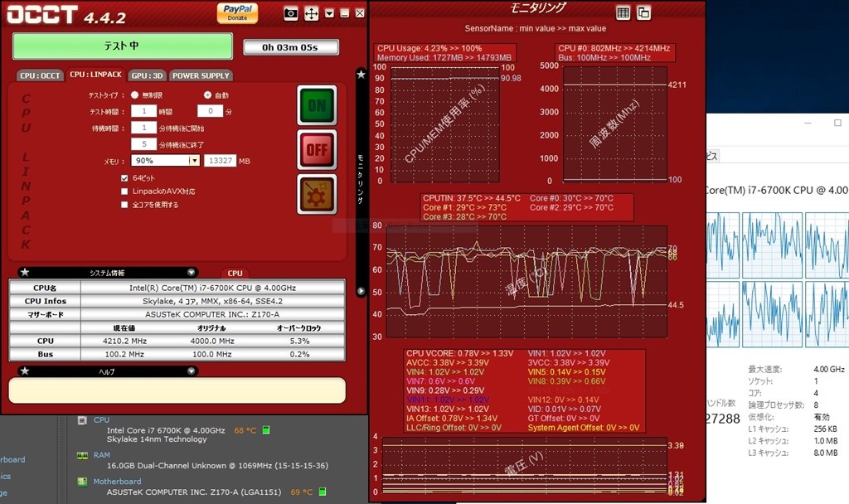Click the star icon on ヘルプ header
This screenshot has height=504, width=849.
coord(25,371)
